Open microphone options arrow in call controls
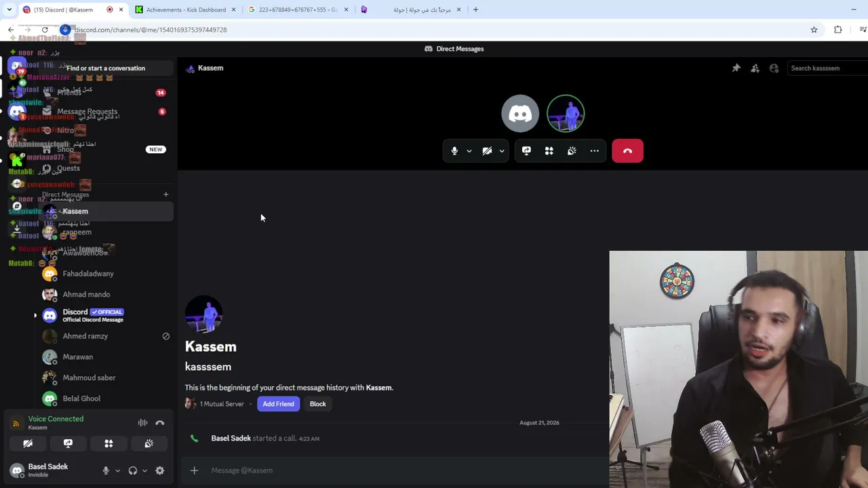The image size is (868, 488). click(469, 150)
